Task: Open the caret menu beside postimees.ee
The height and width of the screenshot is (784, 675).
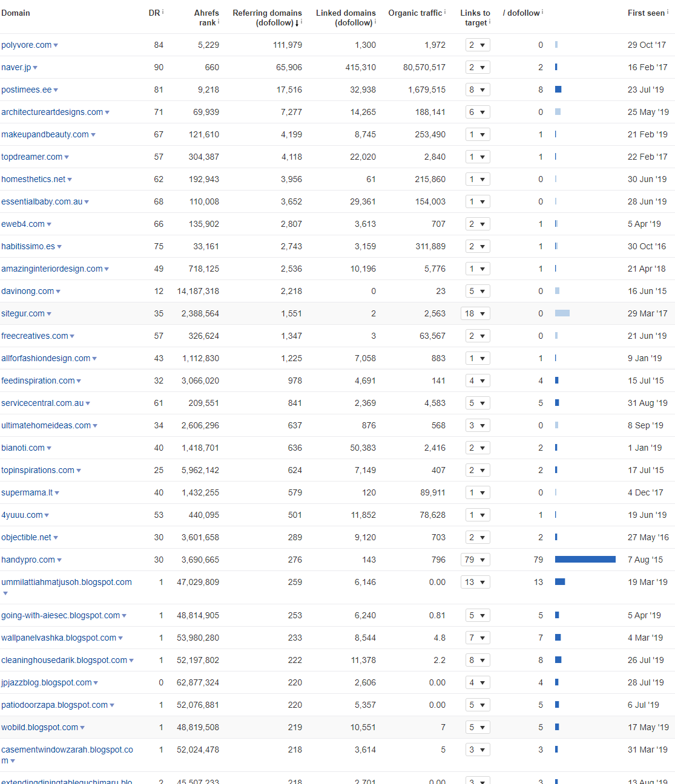Action: pos(56,90)
